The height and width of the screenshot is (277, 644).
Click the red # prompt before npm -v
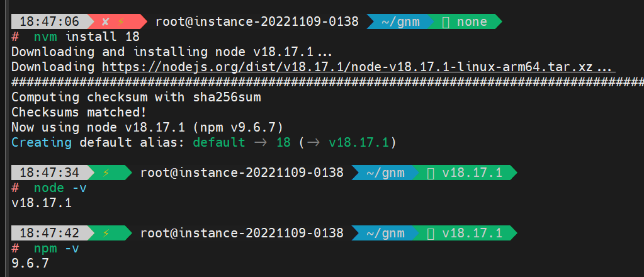15,248
